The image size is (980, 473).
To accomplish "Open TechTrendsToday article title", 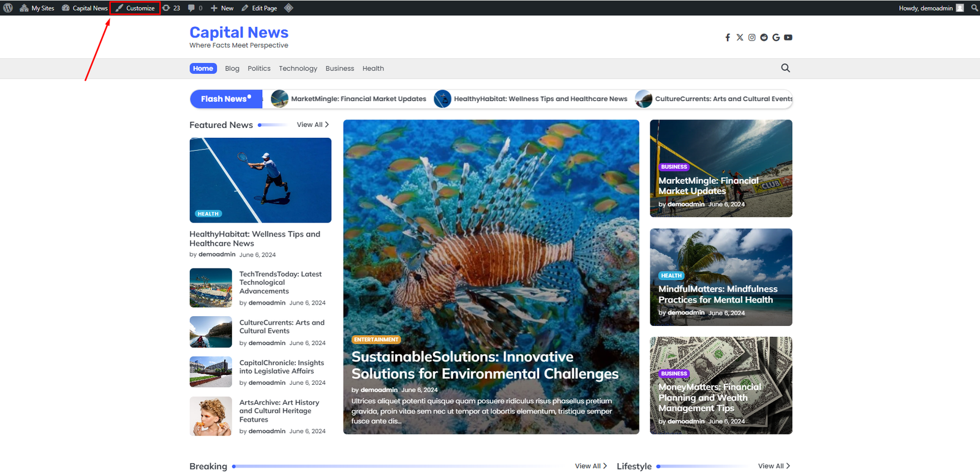I will [x=281, y=282].
